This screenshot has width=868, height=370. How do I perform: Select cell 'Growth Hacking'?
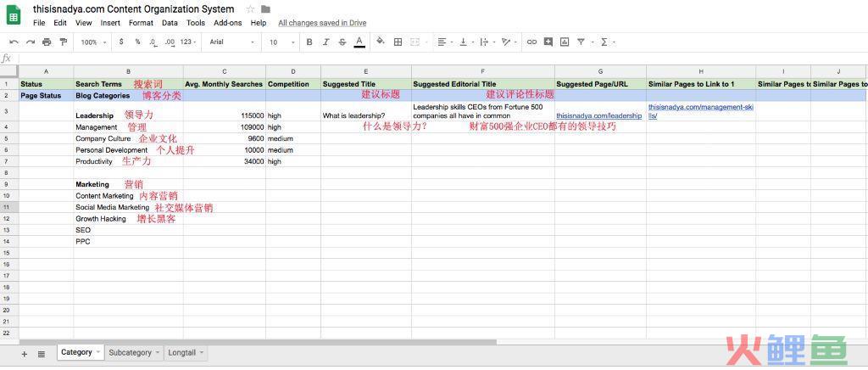pyautogui.click(x=129, y=219)
